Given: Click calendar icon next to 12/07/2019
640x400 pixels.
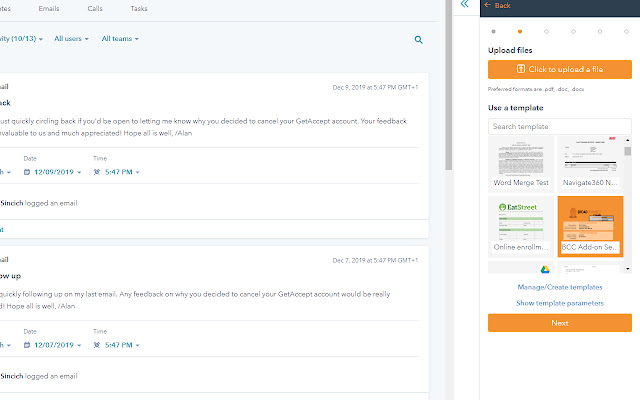Looking at the screenshot, I should tap(27, 345).
